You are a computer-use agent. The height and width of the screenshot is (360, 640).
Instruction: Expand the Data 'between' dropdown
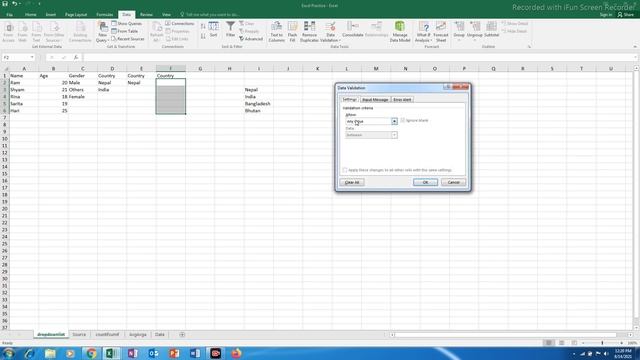[394, 135]
